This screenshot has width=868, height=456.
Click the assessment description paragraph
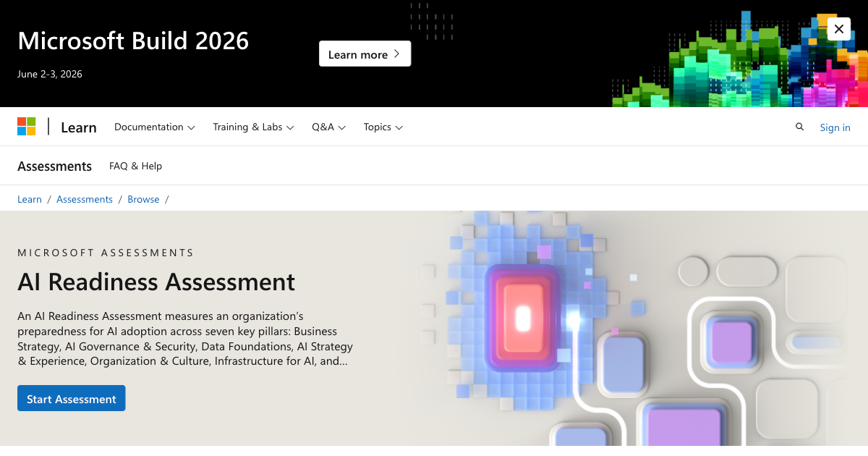click(x=185, y=338)
